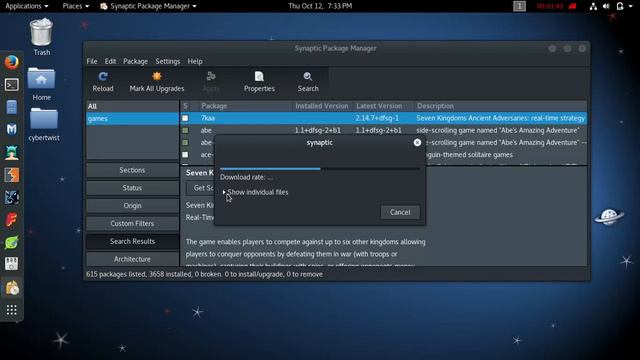
Task: Click the status box of abe package
Action: (185, 130)
